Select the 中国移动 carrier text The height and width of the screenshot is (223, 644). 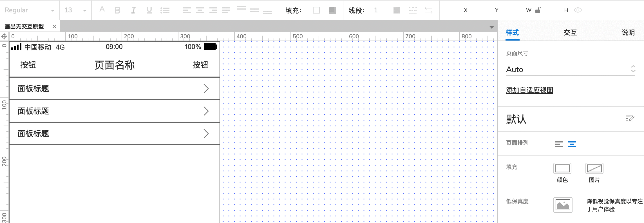coord(38,47)
